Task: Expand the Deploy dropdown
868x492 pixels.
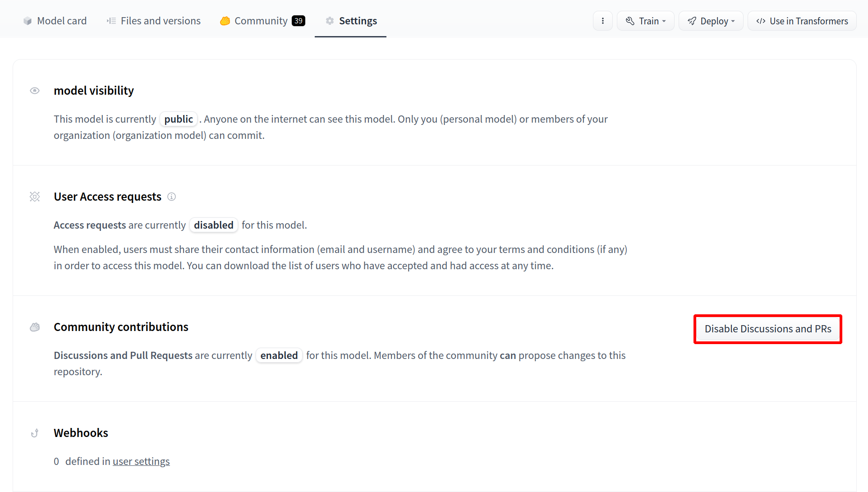Action: [711, 21]
